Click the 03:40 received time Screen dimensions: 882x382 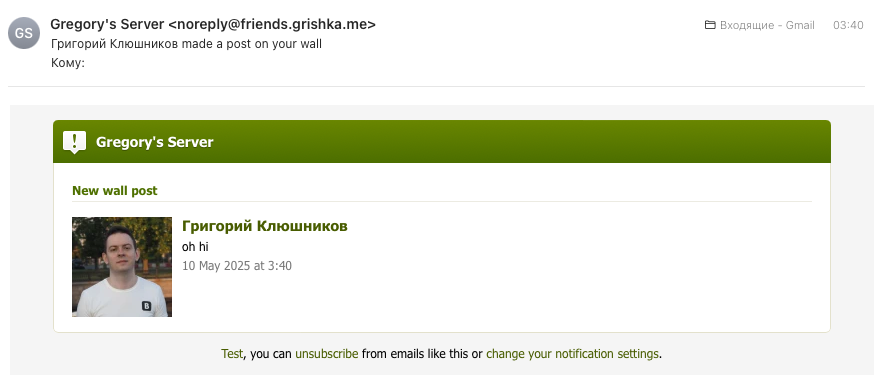(848, 25)
